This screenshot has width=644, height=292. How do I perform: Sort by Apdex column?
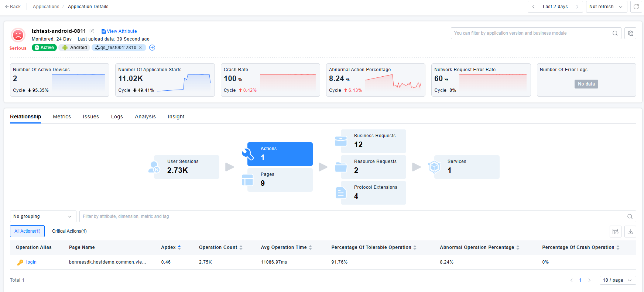coord(179,247)
